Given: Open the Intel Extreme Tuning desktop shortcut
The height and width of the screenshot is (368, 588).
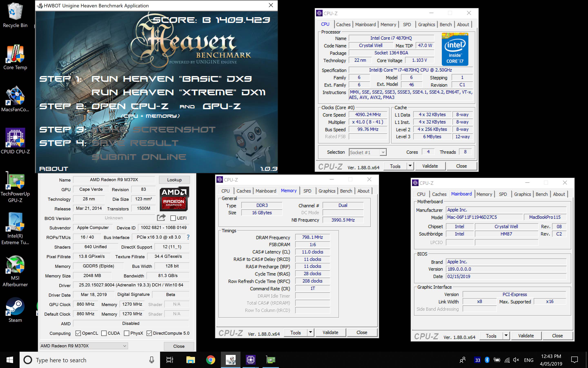Looking at the screenshot, I should pyautogui.click(x=15, y=229).
